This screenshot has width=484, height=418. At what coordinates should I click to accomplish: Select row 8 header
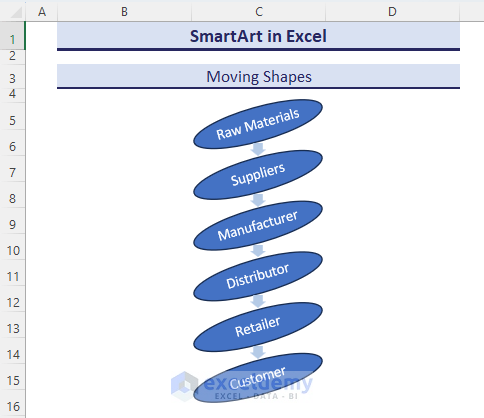click(12, 195)
